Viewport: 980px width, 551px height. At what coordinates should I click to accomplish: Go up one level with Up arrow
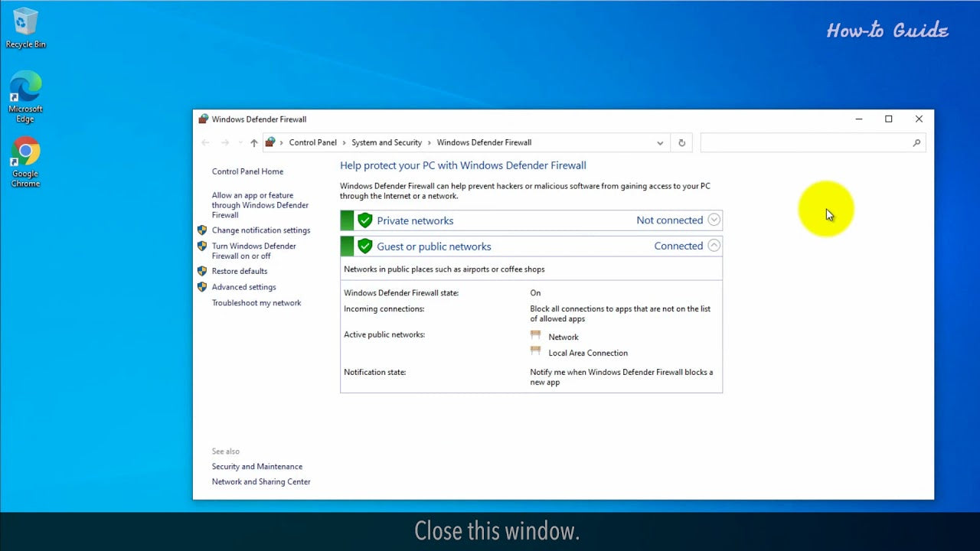(x=254, y=143)
